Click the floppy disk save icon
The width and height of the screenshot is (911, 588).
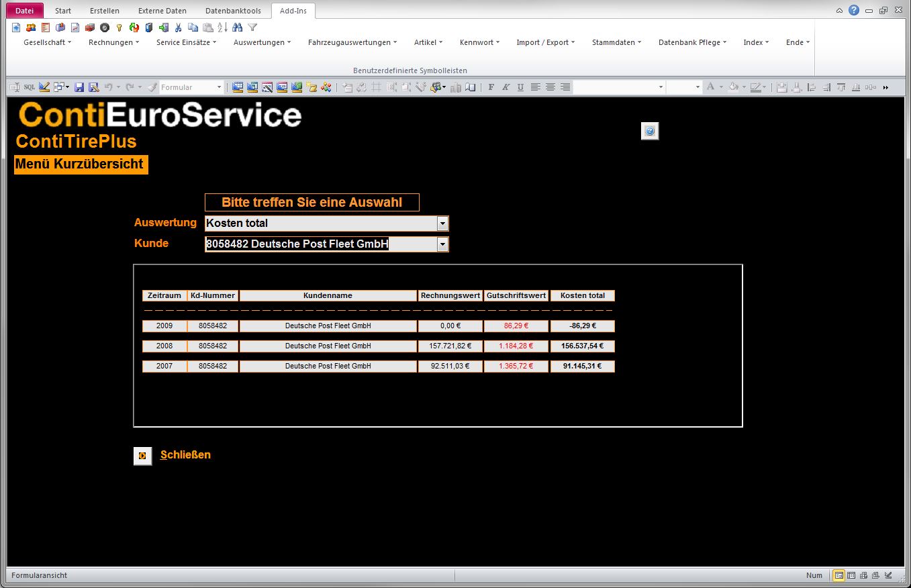tap(79, 87)
